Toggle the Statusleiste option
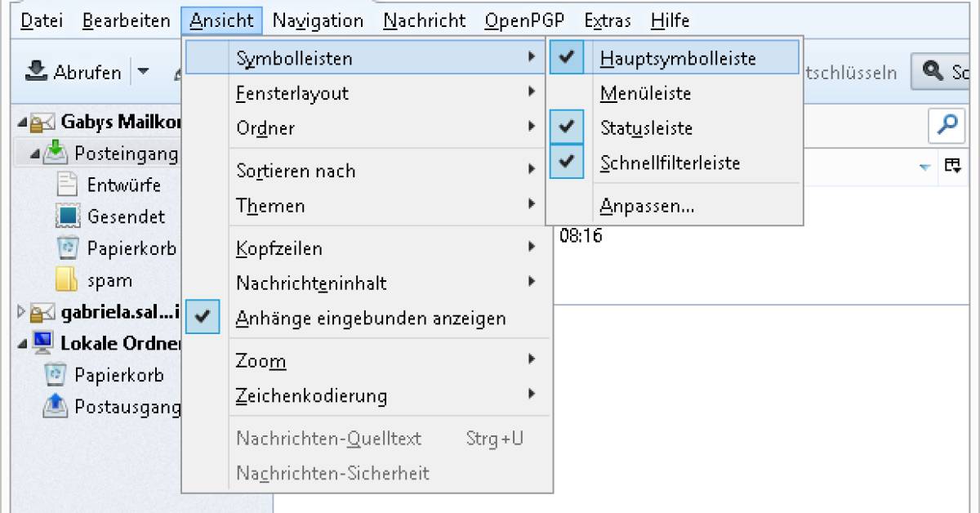The height and width of the screenshot is (513, 980). tap(673, 128)
